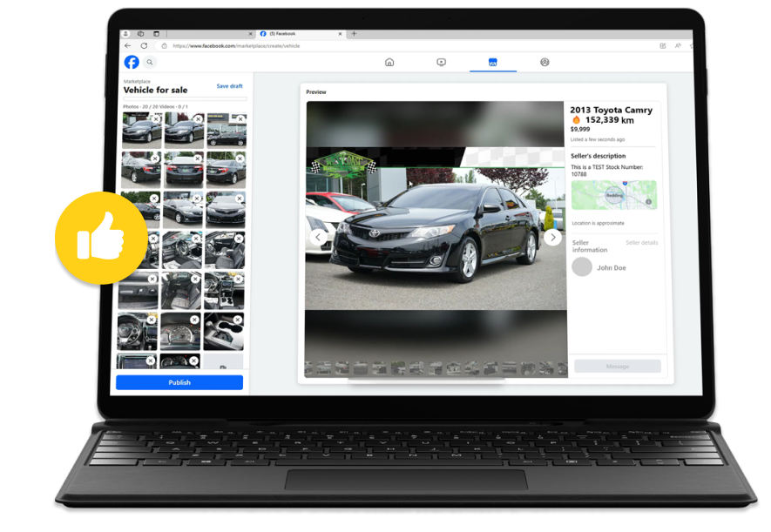Image resolution: width=771 pixels, height=532 pixels.
Task: Open Seller details
Action: pos(641,242)
